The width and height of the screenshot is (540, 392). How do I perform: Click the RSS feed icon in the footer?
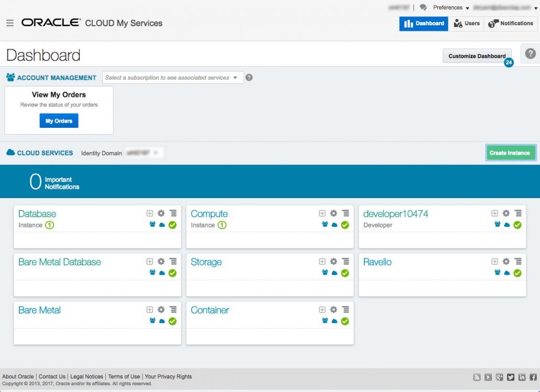[x=477, y=377]
